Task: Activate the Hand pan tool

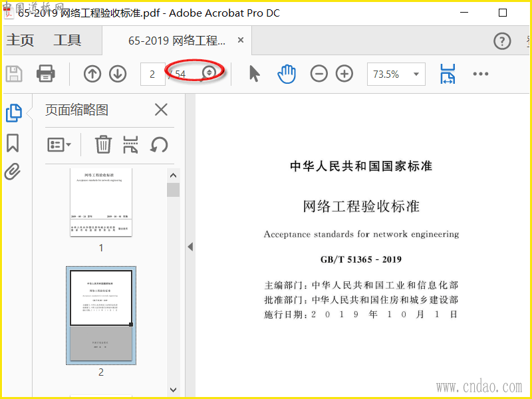Action: pyautogui.click(x=287, y=74)
